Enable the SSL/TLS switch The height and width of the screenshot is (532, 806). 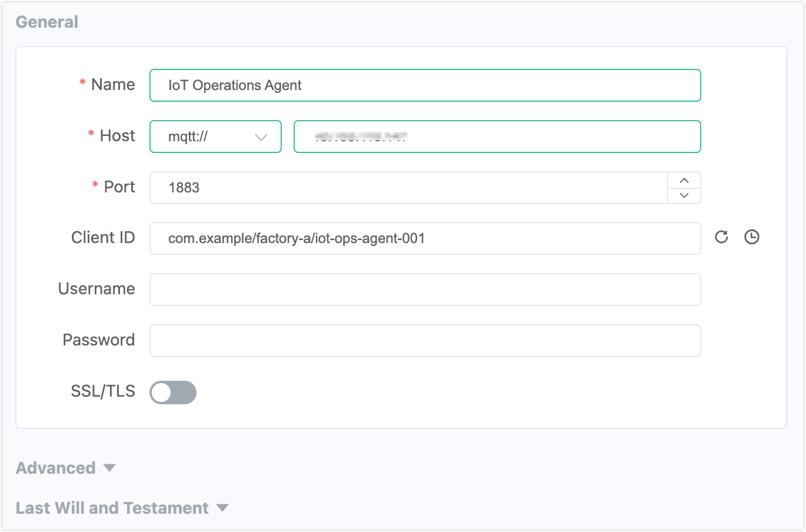click(x=172, y=392)
